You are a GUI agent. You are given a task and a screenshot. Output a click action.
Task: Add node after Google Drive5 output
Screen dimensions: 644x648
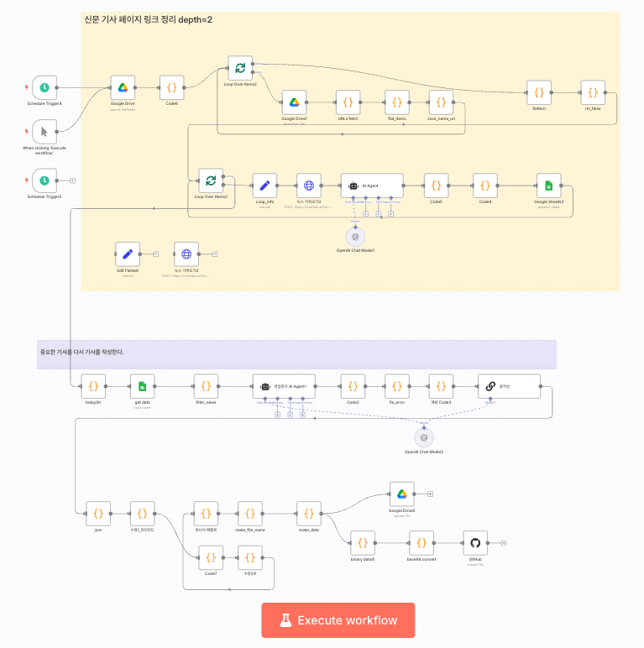point(430,494)
